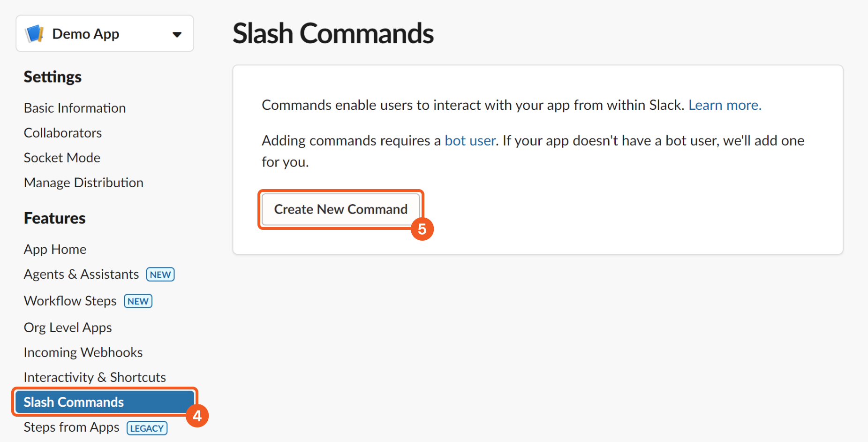
Task: Select Manage Distribution in sidebar
Action: (x=83, y=183)
